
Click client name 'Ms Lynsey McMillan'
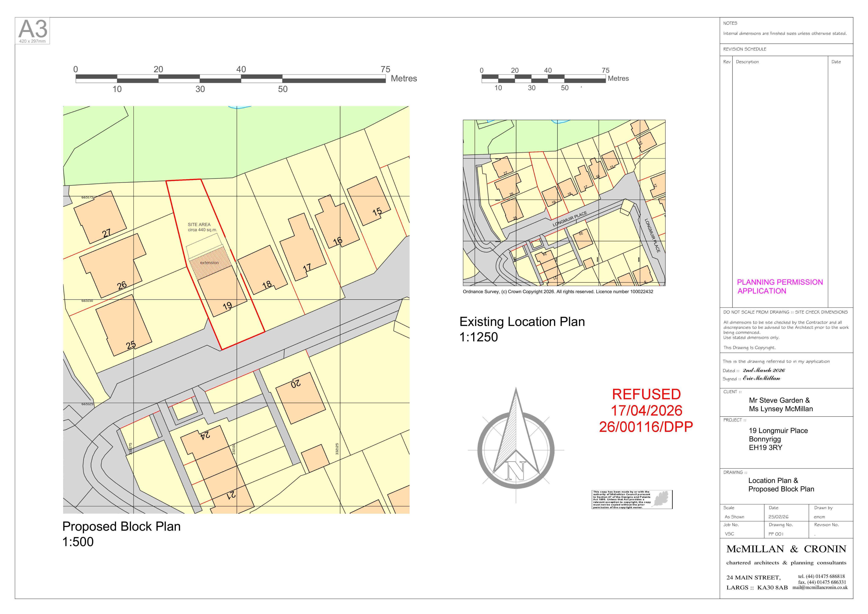tap(781, 409)
